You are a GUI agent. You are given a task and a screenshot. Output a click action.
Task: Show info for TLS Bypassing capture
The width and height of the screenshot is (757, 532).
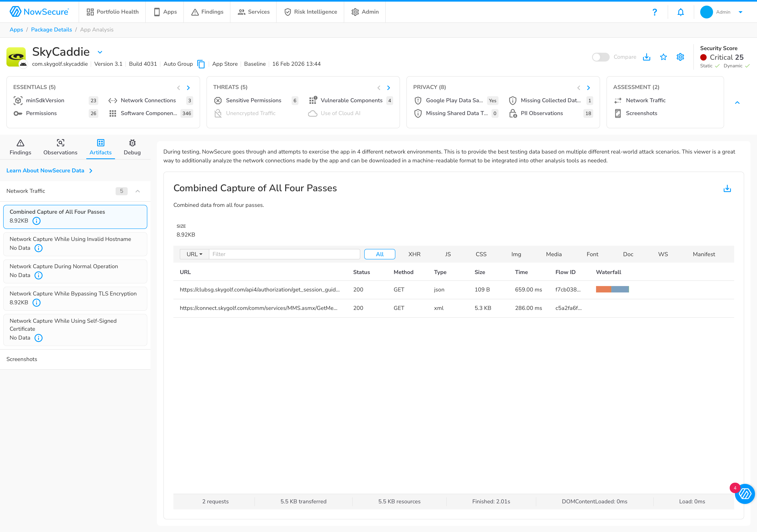click(37, 302)
